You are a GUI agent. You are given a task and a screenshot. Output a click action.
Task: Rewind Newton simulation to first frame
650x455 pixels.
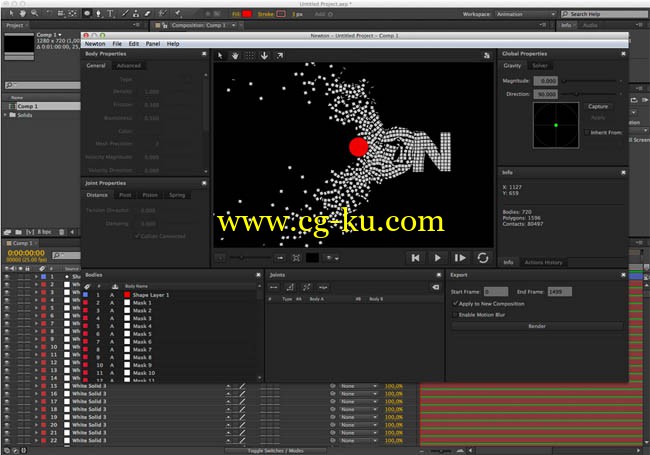click(415, 258)
